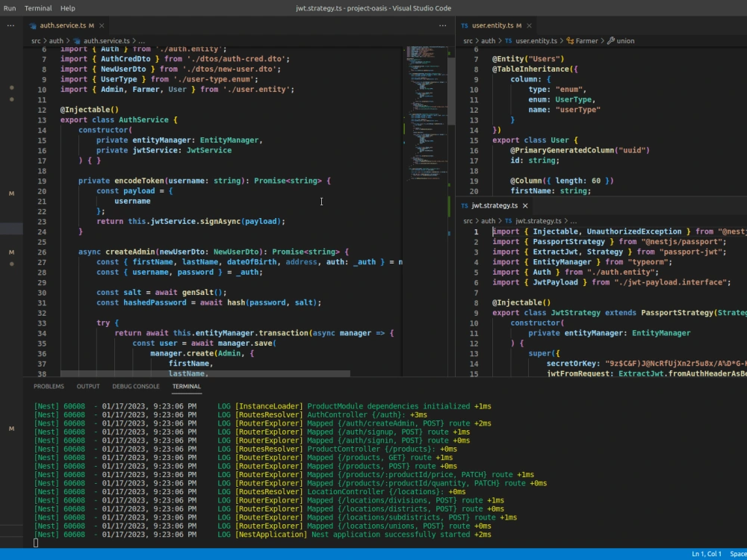Click 'createAdmin' method name on line 26
The image size is (747, 560).
point(130,252)
